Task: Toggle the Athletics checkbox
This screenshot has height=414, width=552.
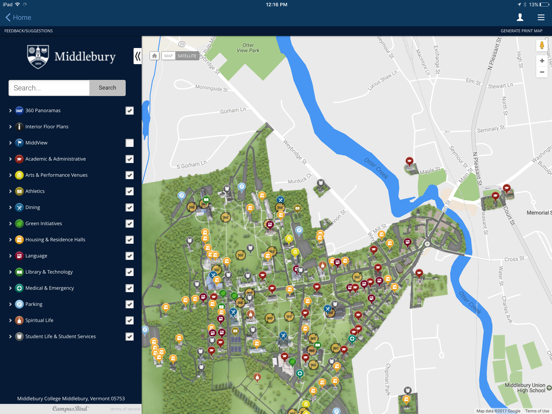Action: pos(130,192)
